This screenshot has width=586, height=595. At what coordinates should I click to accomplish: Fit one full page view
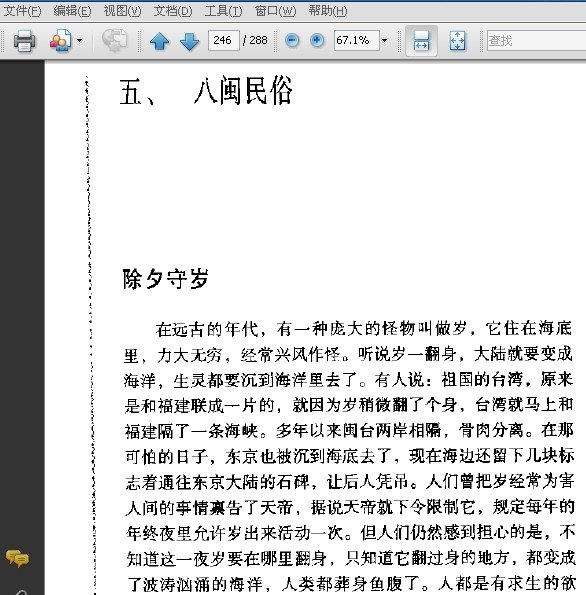457,41
